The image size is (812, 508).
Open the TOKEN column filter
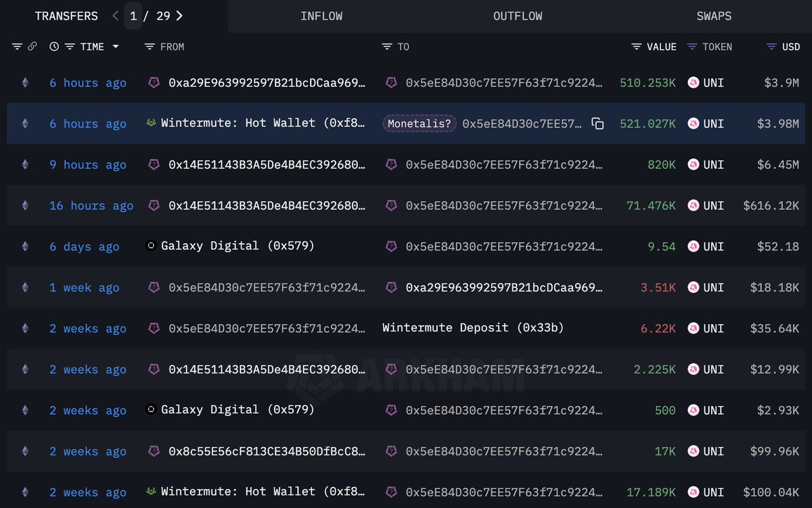[x=692, y=47]
